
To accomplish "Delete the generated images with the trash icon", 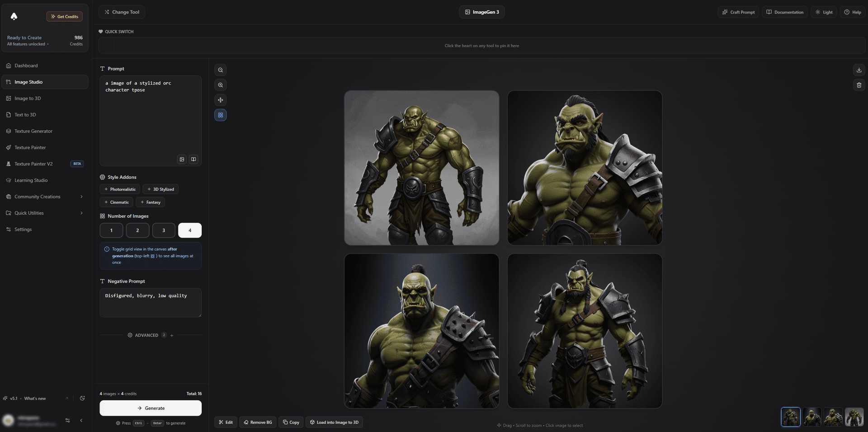I will 859,85.
